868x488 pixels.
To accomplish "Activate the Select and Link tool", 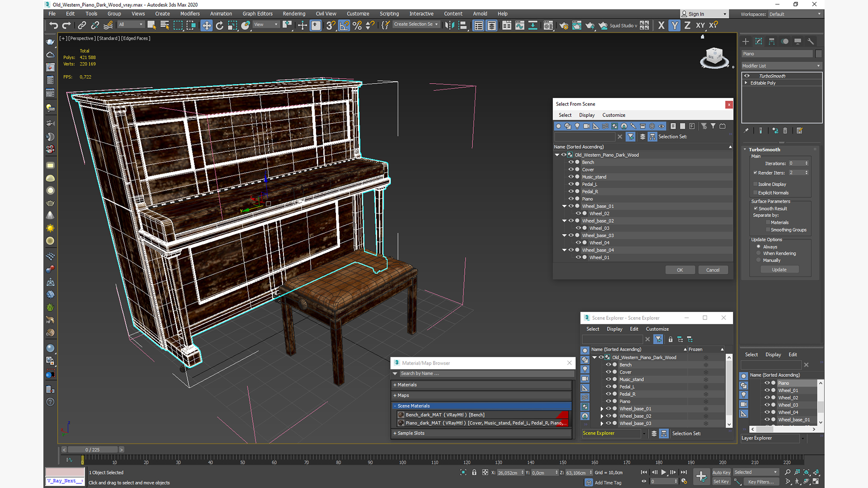I will coord(82,25).
